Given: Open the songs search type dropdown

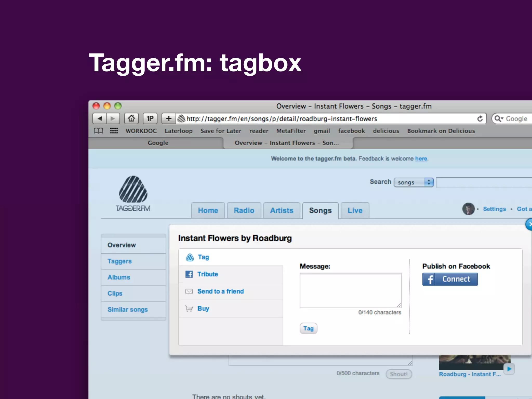Looking at the screenshot, I should pyautogui.click(x=414, y=182).
